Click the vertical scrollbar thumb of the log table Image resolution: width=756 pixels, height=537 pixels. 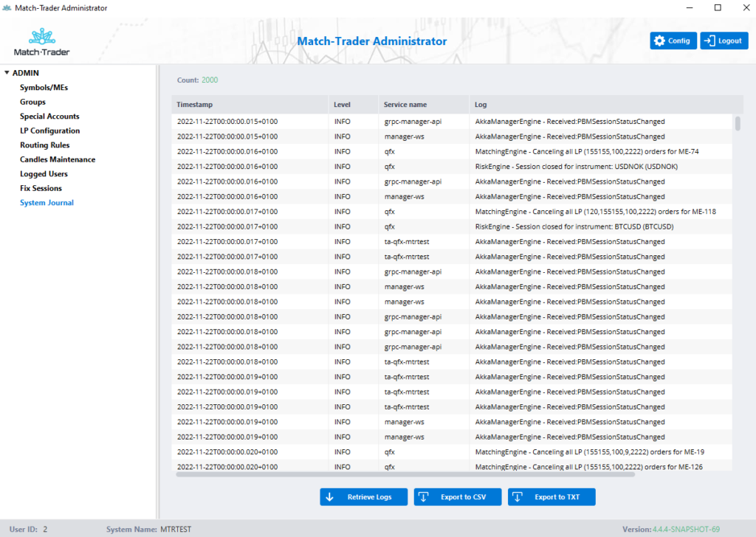point(738,123)
